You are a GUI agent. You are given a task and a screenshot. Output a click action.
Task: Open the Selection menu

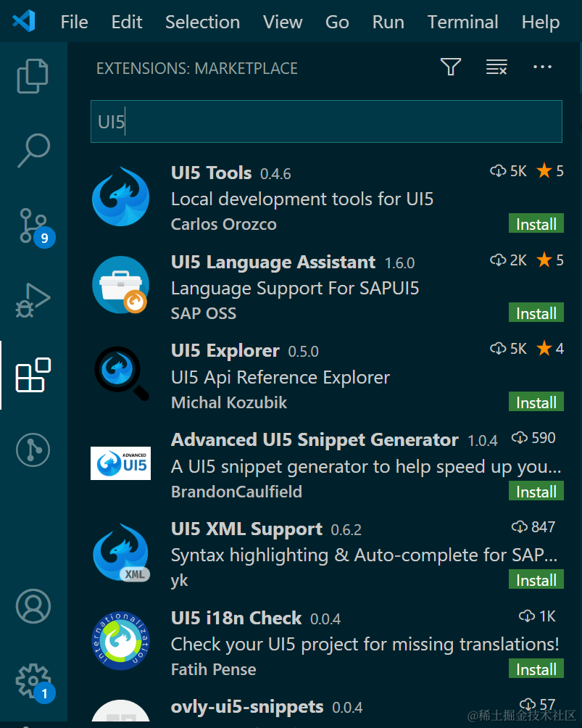[202, 22]
